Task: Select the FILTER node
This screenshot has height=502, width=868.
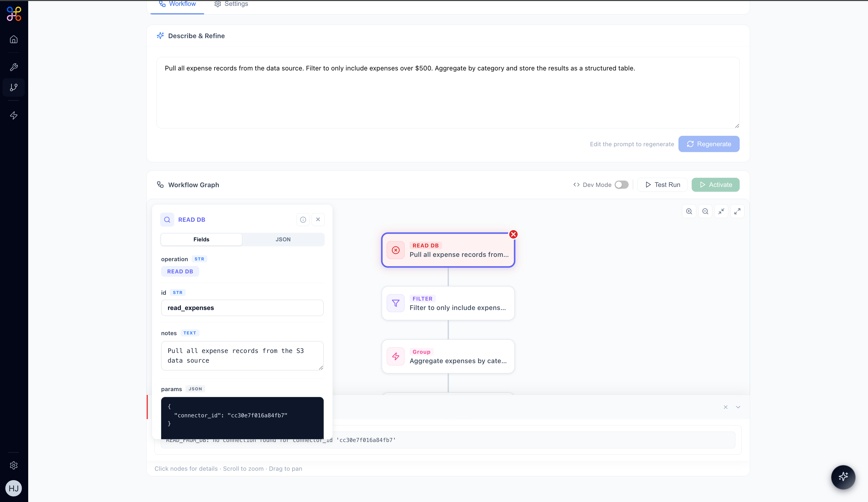Action: point(448,303)
